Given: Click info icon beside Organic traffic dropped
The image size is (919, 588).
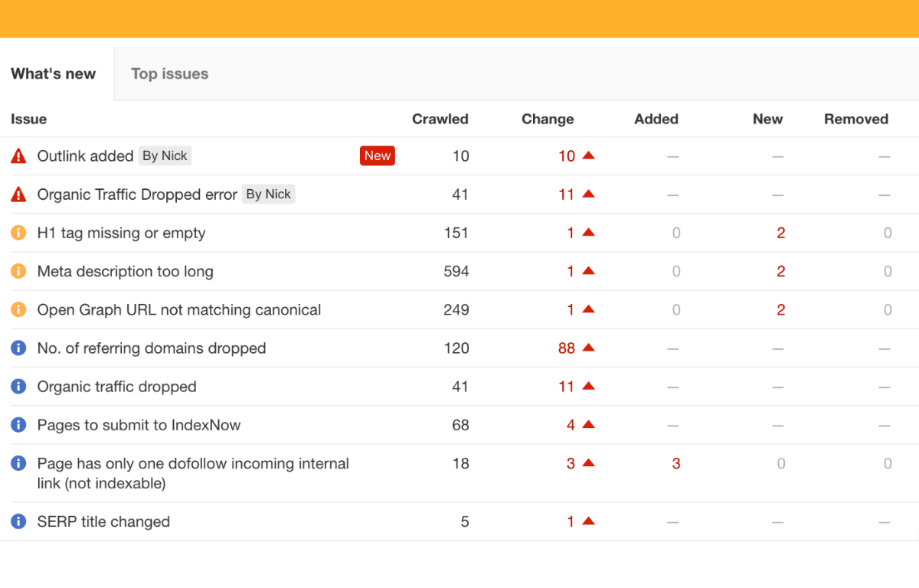Looking at the screenshot, I should pyautogui.click(x=18, y=387).
